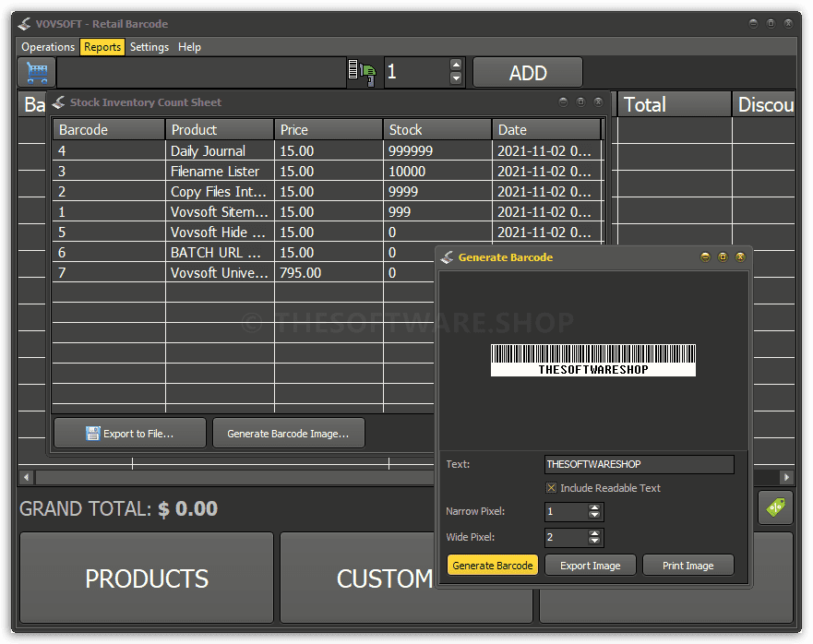Click the quantity field showing 1
The width and height of the screenshot is (813, 644).
417,73
